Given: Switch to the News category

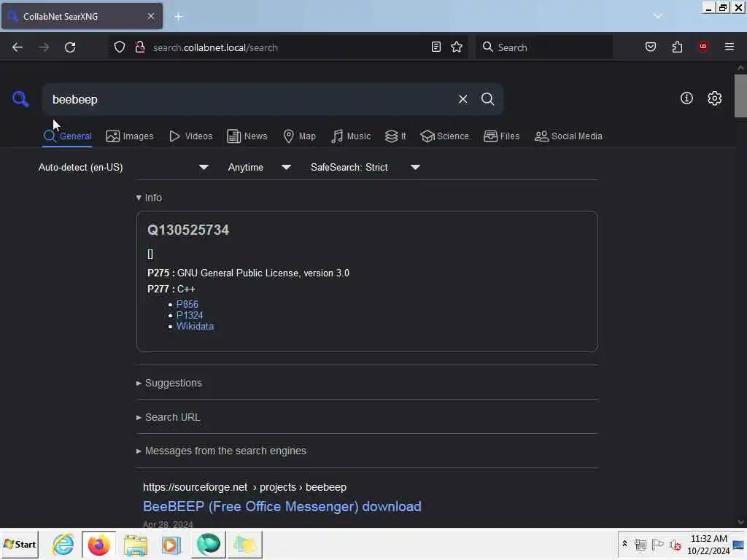Looking at the screenshot, I should tap(247, 136).
